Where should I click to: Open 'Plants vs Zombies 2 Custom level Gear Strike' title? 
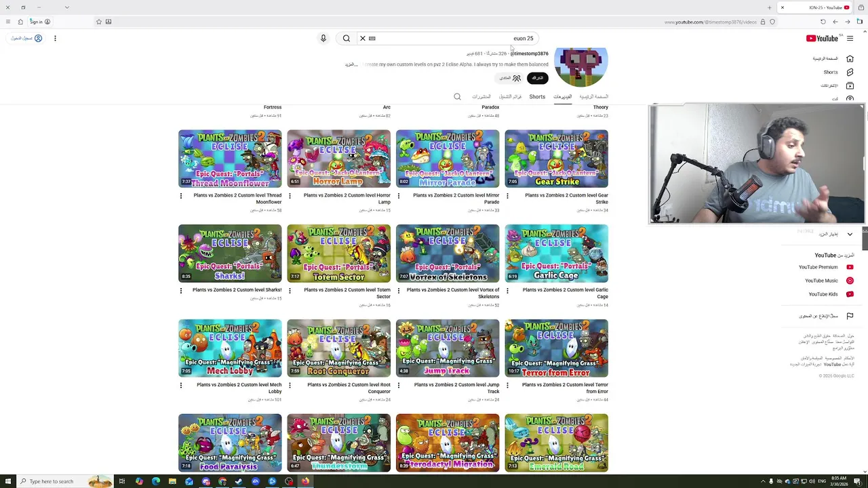click(566, 199)
